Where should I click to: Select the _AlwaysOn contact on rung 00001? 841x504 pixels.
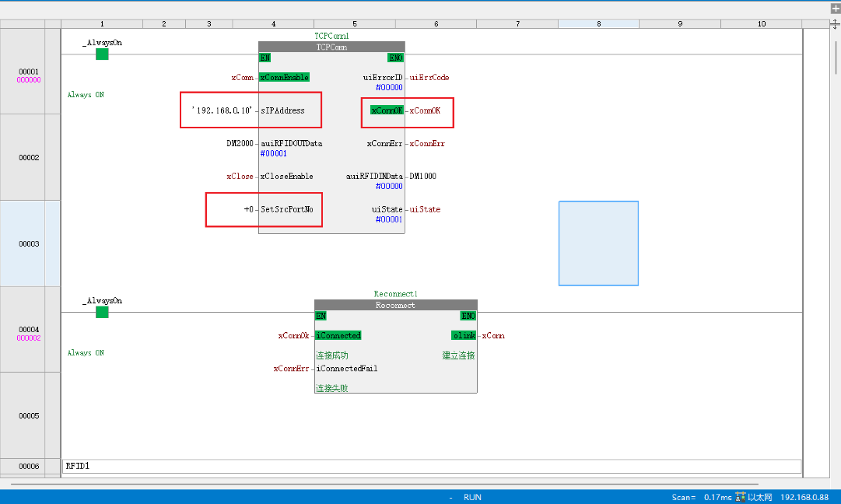pyautogui.click(x=102, y=54)
